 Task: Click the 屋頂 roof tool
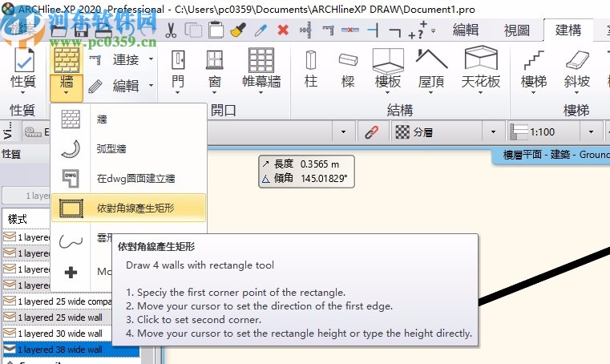(x=431, y=68)
